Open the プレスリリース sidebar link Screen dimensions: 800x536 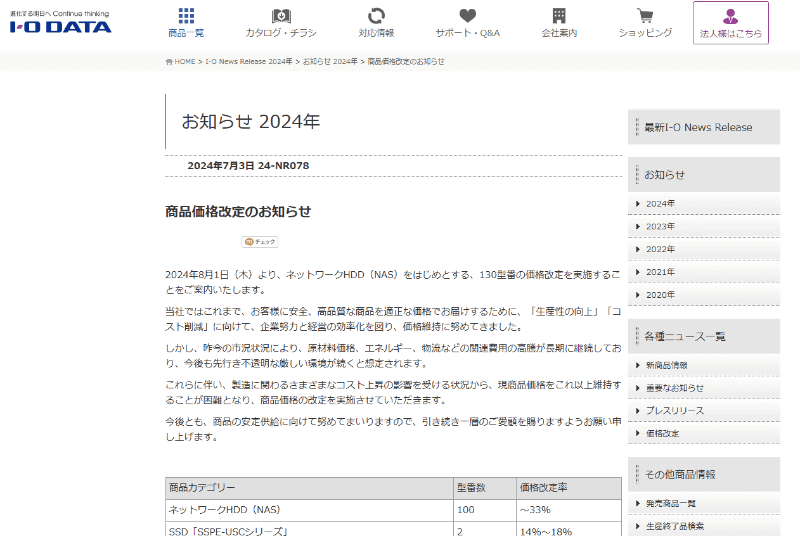pyautogui.click(x=674, y=411)
